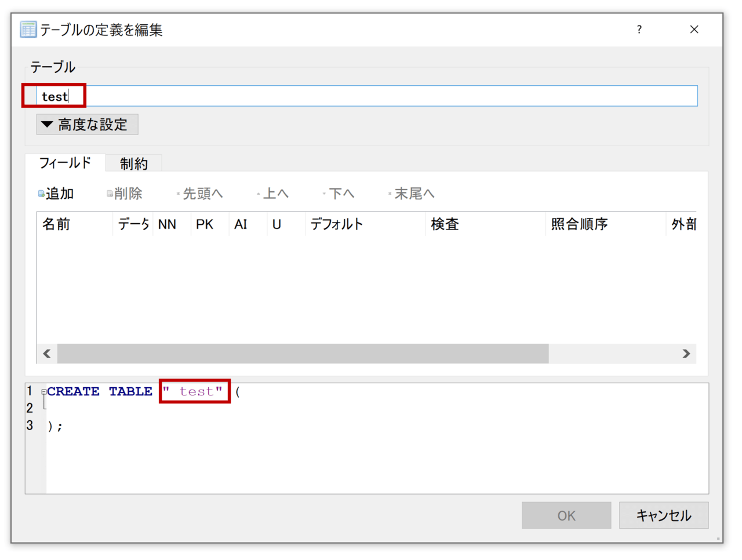Expand the 高度な設定 advanced settings section
The width and height of the screenshot is (742, 560).
[88, 125]
